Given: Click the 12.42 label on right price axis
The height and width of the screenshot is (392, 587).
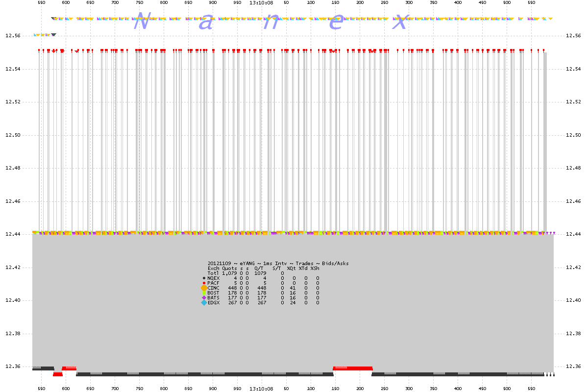Looking at the screenshot, I should [x=573, y=268].
